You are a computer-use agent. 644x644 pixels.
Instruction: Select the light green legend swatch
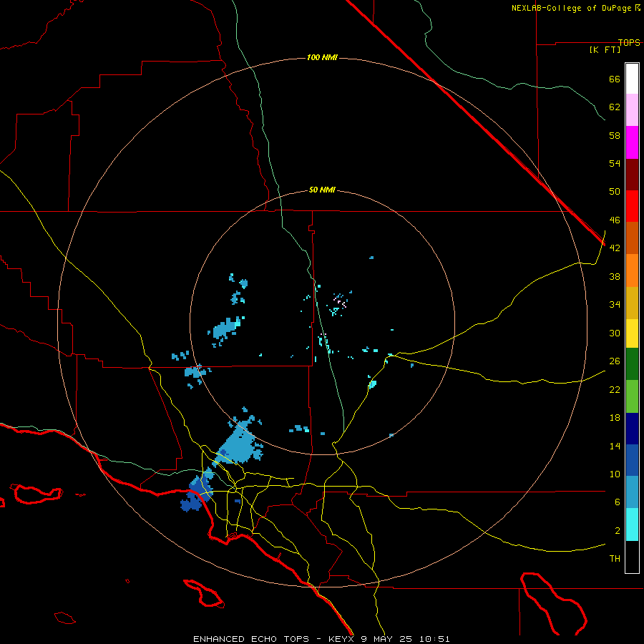(632, 396)
